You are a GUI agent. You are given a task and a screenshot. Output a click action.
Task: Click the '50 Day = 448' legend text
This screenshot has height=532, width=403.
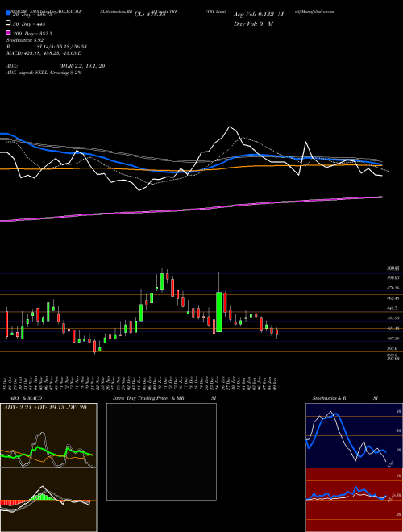[x=29, y=23]
